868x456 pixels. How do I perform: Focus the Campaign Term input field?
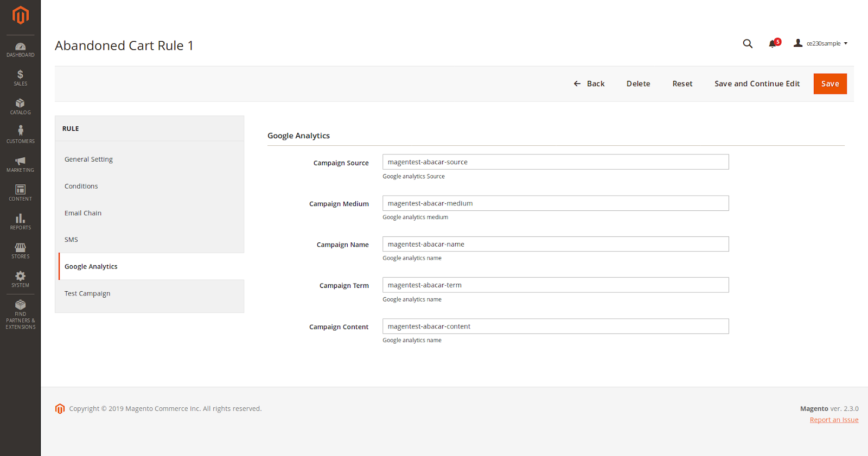pos(556,285)
